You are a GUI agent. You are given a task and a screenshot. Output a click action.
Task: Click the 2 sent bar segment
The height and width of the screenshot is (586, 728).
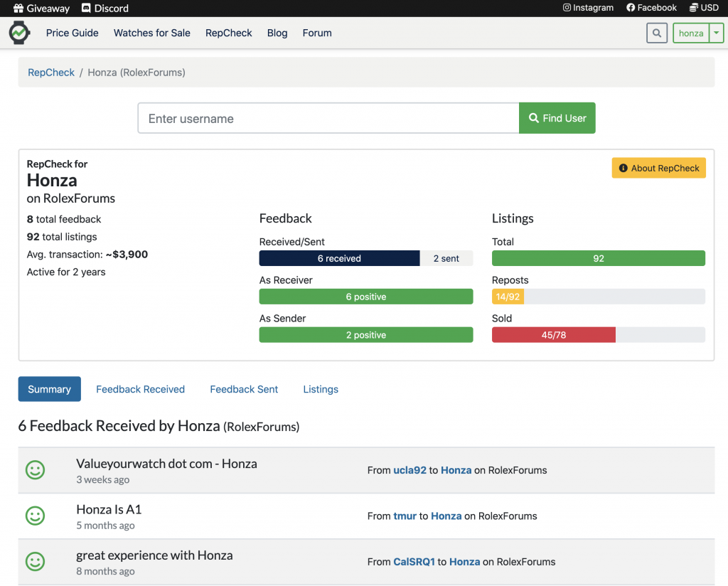tap(446, 258)
